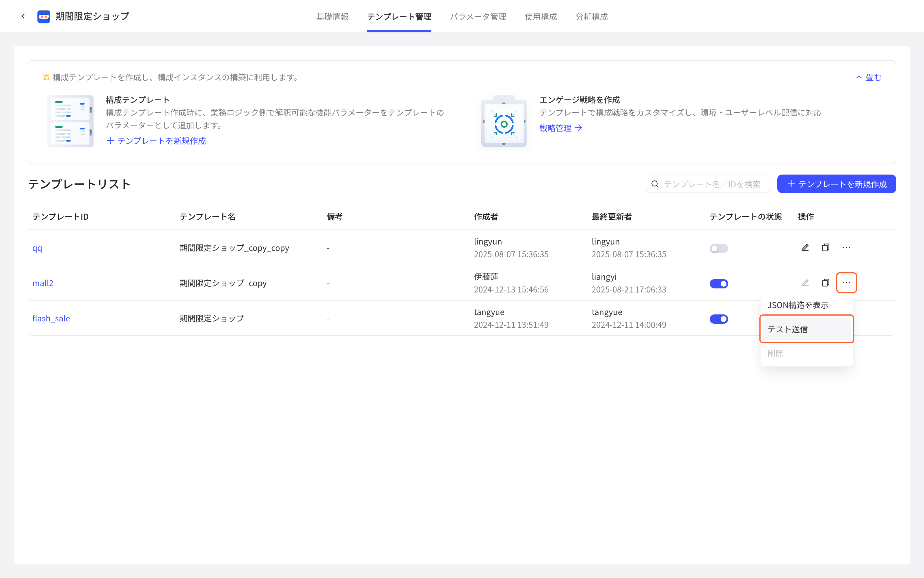Click the 構成テンプレート illustration thumbnail
Viewport: 924px width, 578px height.
point(70,121)
